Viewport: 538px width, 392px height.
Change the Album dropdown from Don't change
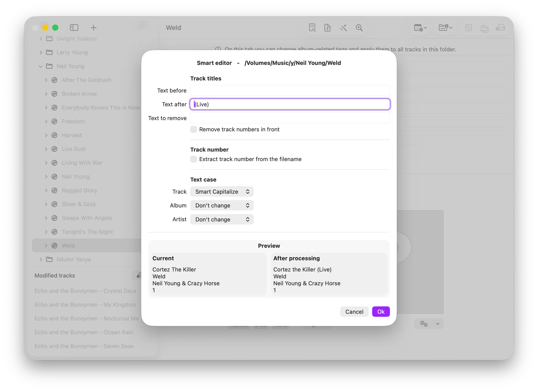coord(222,205)
